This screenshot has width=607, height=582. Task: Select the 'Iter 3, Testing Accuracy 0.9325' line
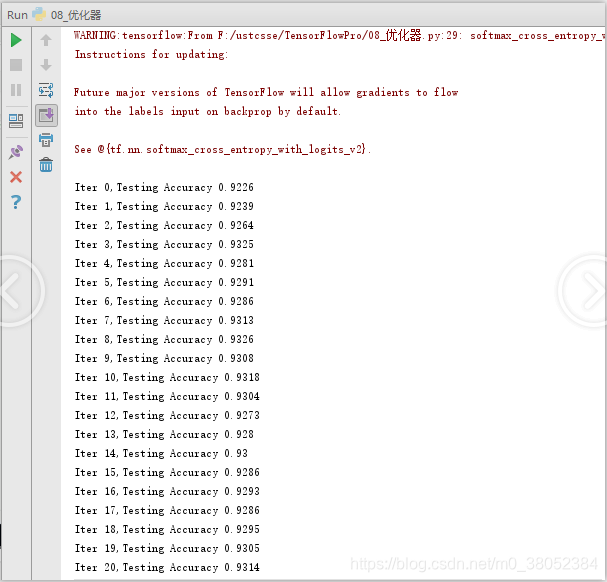coord(164,244)
